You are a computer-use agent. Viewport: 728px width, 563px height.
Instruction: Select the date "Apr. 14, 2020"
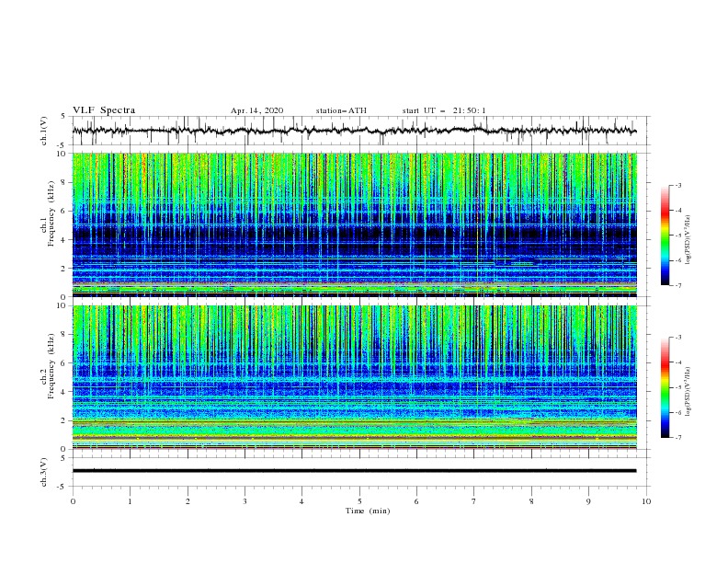click(256, 110)
